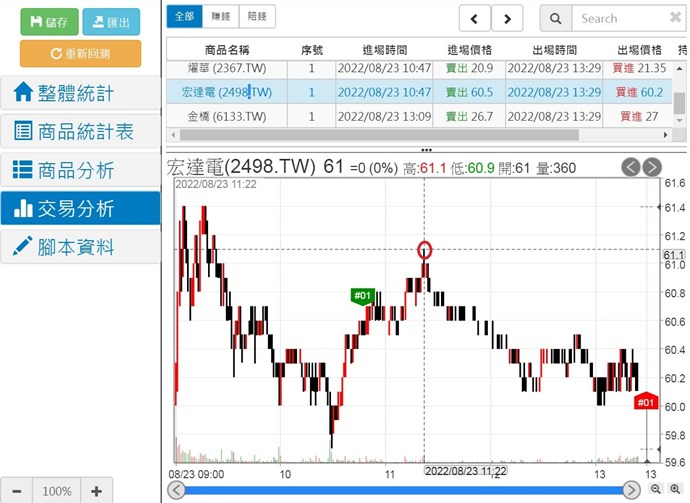Click the green 儲存 save button
The height and width of the screenshot is (503, 690).
pos(49,22)
